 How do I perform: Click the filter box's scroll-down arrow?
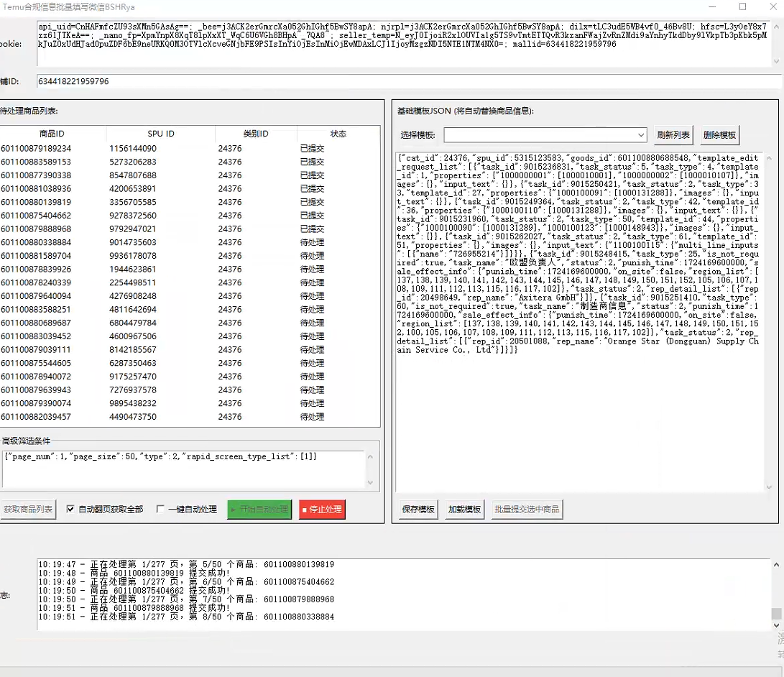coord(370,482)
